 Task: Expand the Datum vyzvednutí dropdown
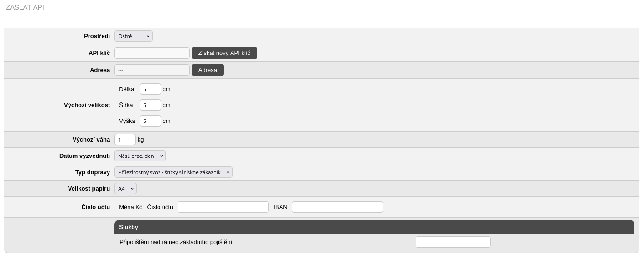pyautogui.click(x=140, y=156)
